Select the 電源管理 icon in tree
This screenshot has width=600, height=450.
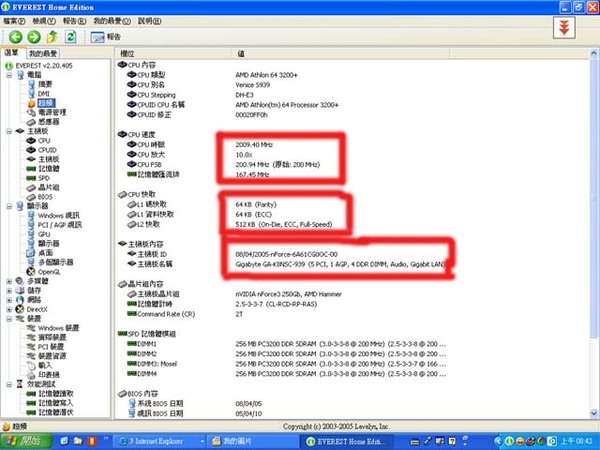31,112
